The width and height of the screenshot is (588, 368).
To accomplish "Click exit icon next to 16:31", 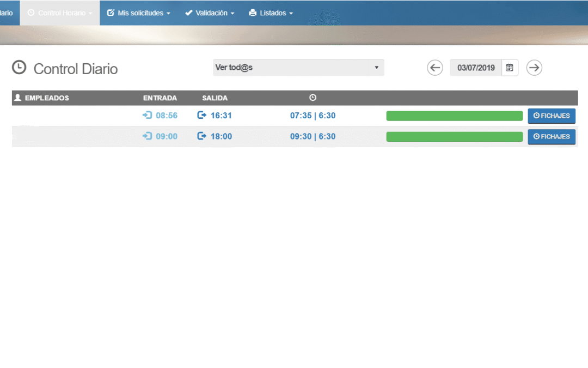I will (x=202, y=115).
